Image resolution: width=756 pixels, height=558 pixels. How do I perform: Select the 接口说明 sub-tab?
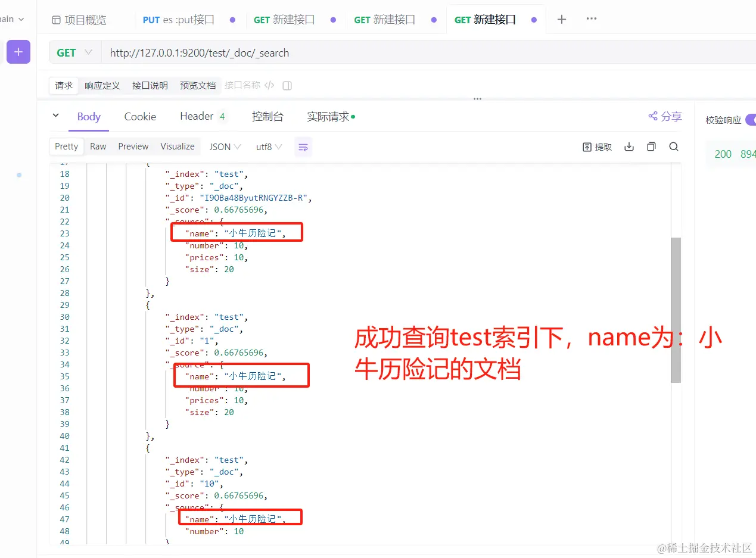pyautogui.click(x=150, y=85)
